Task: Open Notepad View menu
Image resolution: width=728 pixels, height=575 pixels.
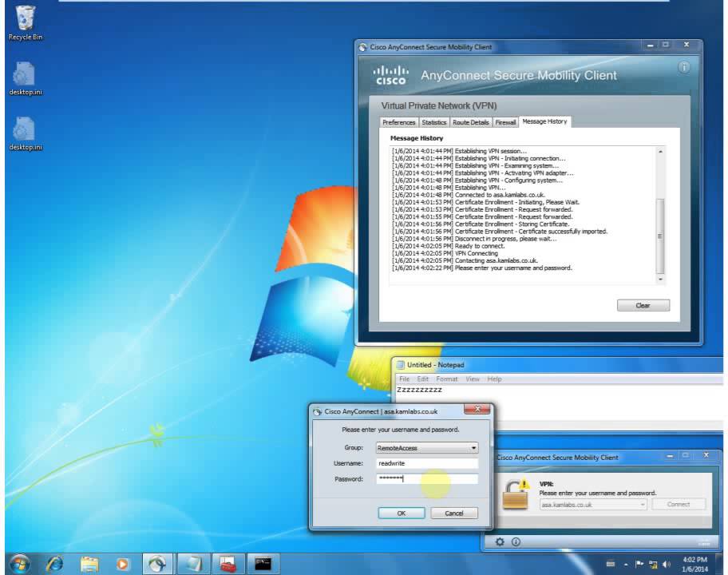Action: coord(473,379)
